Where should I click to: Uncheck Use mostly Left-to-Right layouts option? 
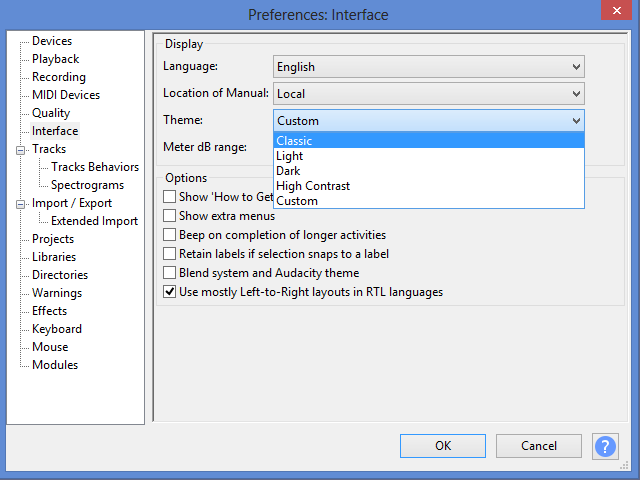click(169, 292)
